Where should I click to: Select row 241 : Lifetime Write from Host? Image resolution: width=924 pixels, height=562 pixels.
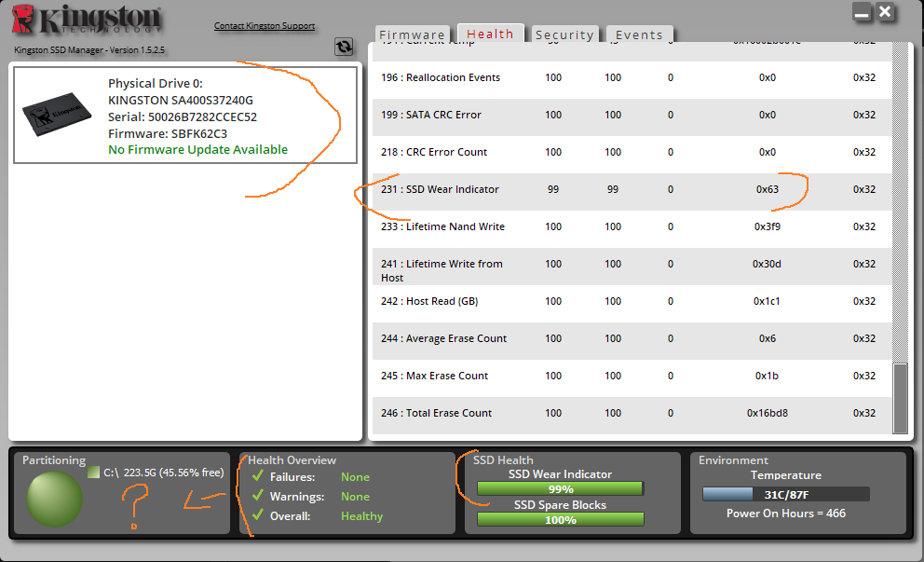click(632, 267)
